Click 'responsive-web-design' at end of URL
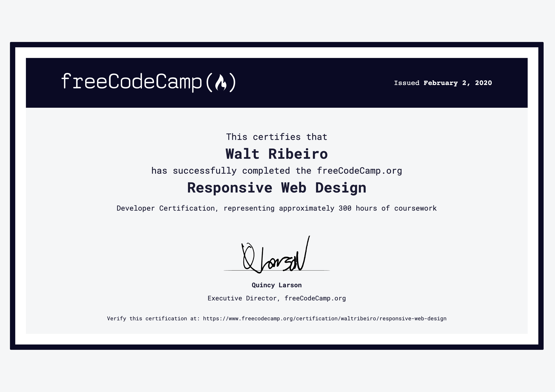Image resolution: width=555 pixels, height=392 pixels. point(413,318)
